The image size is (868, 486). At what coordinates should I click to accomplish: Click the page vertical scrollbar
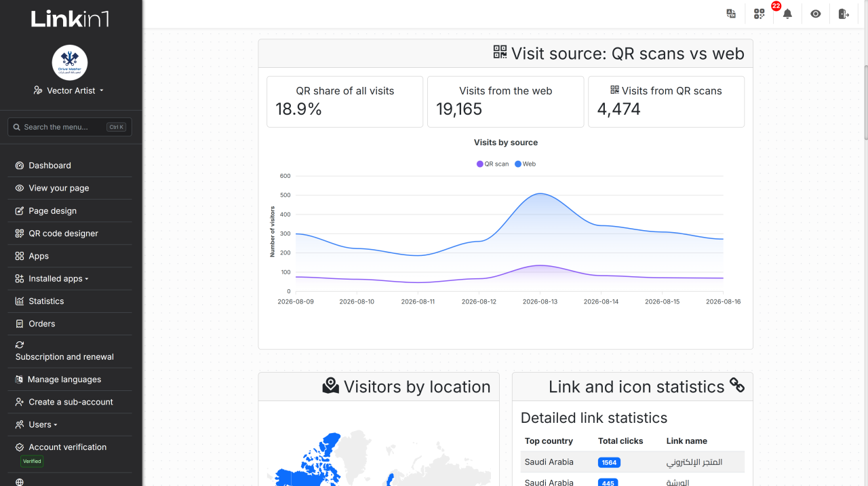pyautogui.click(x=865, y=102)
